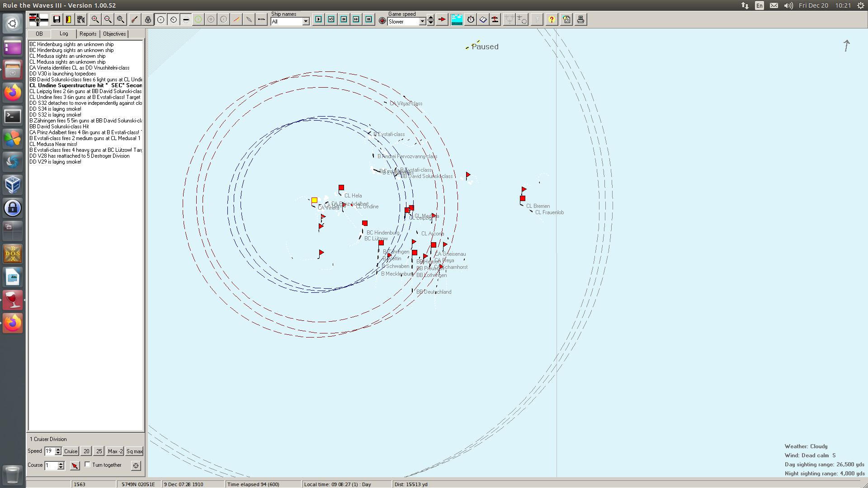The width and height of the screenshot is (868, 488).
Task: Click the Course input field
Action: (51, 465)
